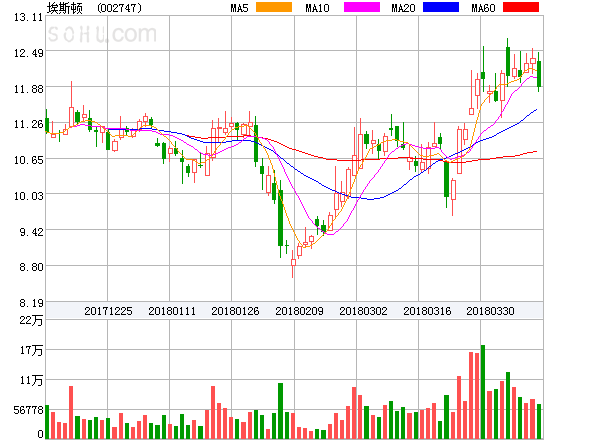The height and width of the screenshot is (440, 600).
Task: Click the 20180111 date label
Action: coord(172,311)
